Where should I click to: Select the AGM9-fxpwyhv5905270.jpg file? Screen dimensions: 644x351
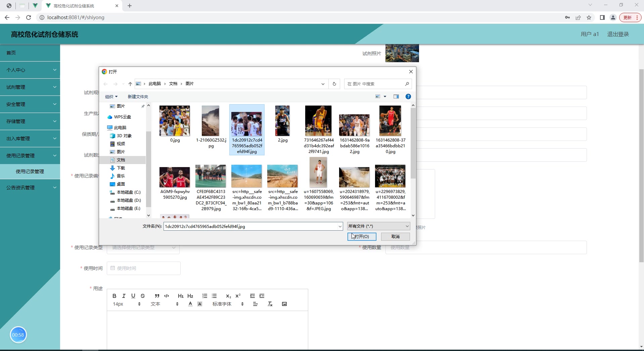click(x=175, y=182)
